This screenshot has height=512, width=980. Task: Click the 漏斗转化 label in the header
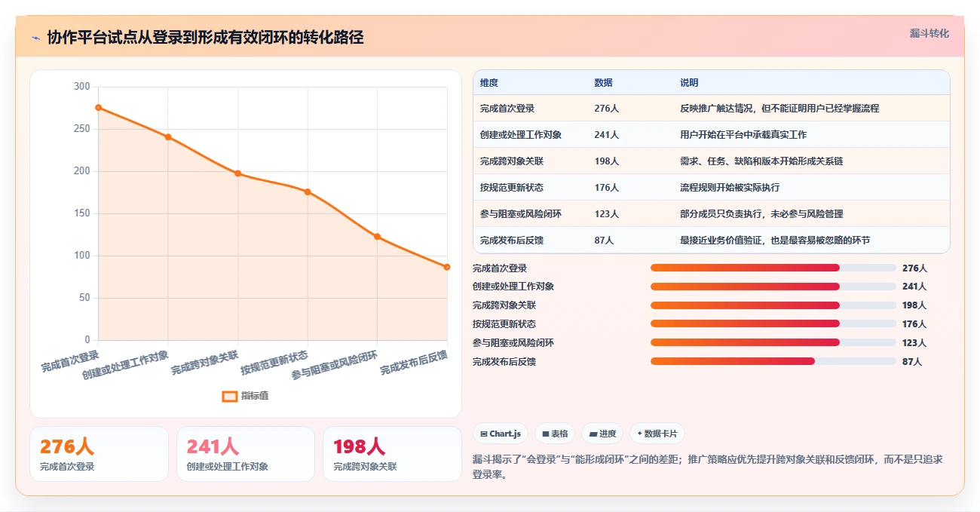[x=929, y=33]
